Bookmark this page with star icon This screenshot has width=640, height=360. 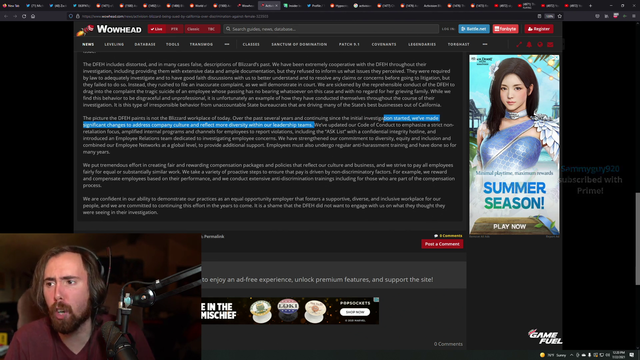pos(560,16)
